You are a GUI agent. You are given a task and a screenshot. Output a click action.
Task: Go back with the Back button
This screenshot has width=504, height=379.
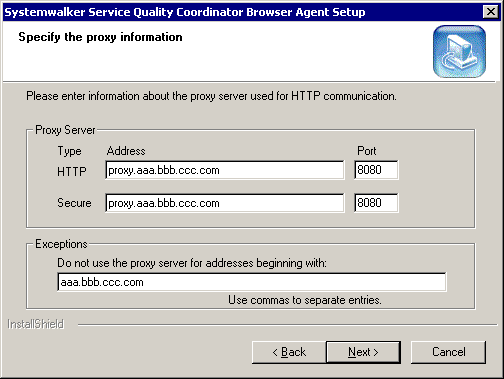coord(289,352)
